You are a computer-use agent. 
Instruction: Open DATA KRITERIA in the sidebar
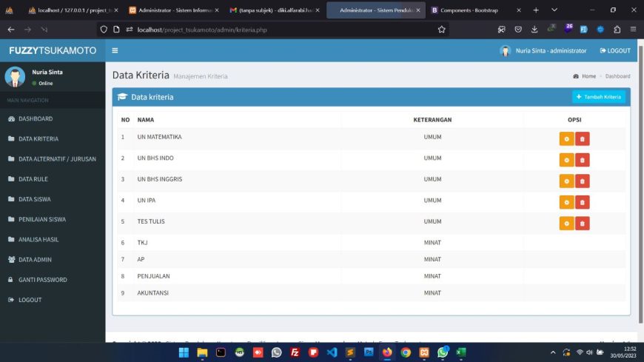tap(53, 139)
